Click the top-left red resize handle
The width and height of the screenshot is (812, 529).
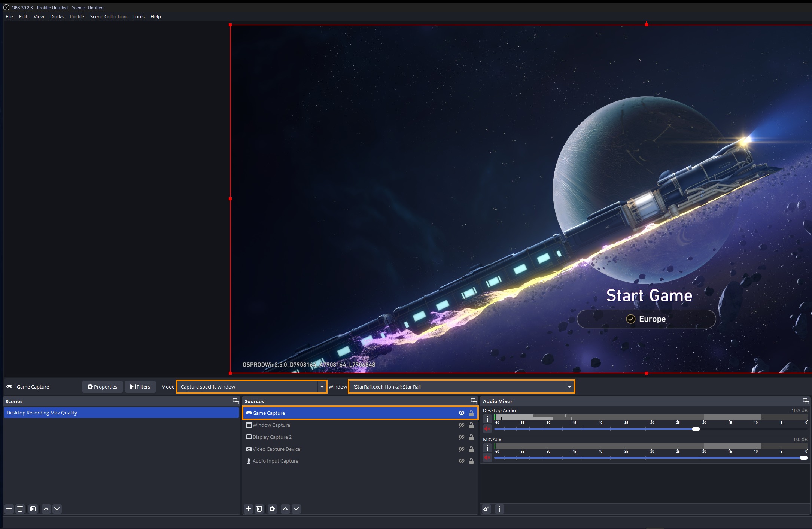pyautogui.click(x=230, y=25)
